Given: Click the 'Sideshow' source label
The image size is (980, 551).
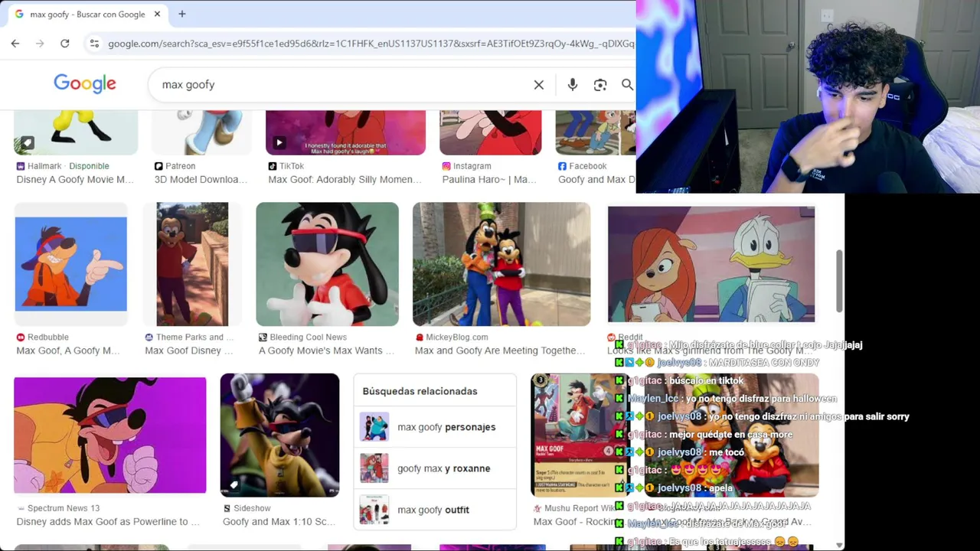Looking at the screenshot, I should [252, 509].
